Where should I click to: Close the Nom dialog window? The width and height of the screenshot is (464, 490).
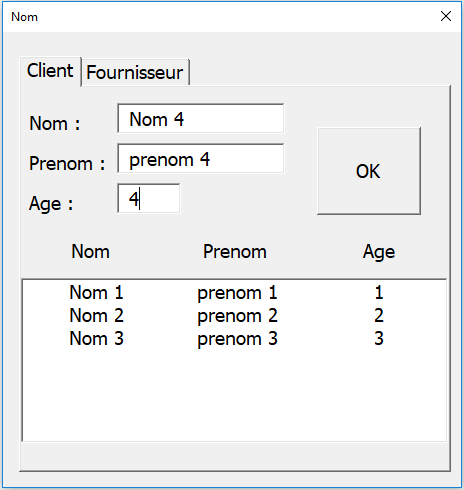click(x=446, y=16)
